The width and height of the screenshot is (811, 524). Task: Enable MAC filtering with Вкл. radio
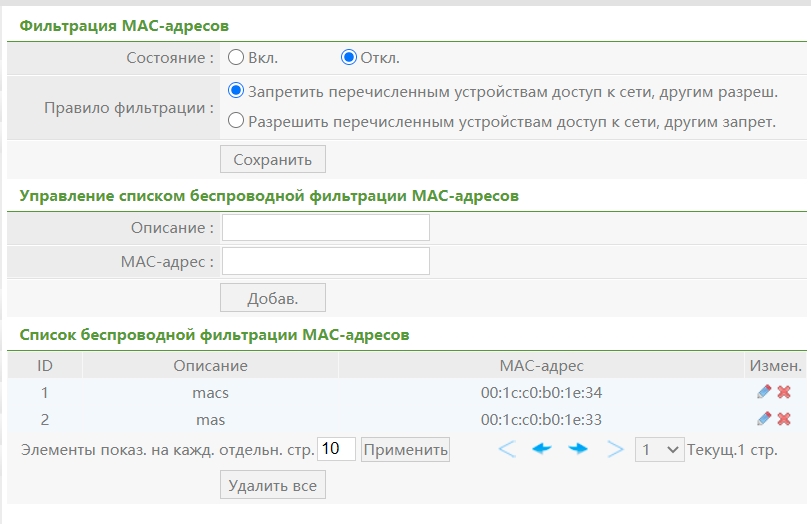[x=237, y=57]
